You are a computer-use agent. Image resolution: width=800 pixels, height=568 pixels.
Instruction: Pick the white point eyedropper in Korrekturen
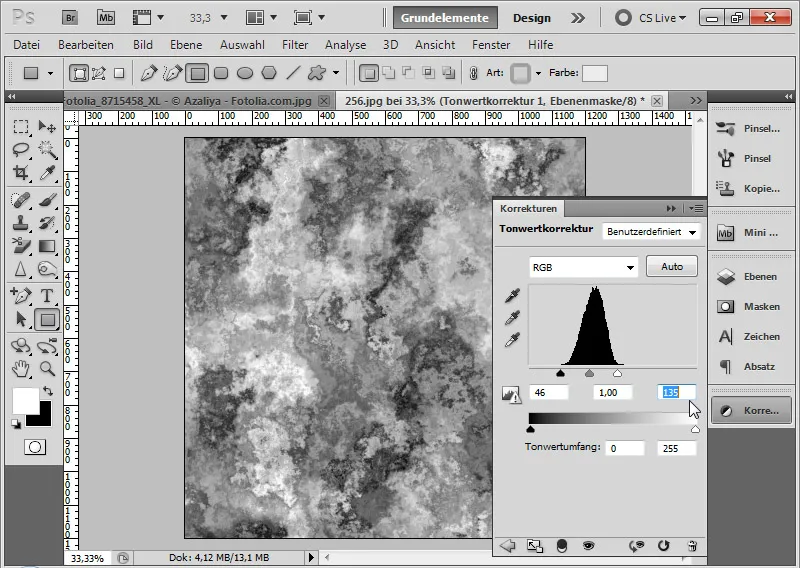[x=512, y=339]
